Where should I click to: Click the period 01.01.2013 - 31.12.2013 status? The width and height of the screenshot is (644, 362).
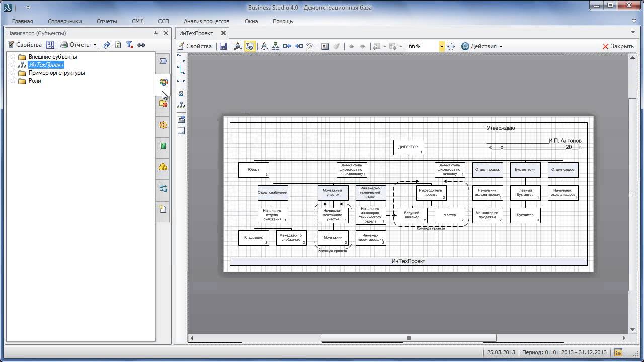(565, 352)
